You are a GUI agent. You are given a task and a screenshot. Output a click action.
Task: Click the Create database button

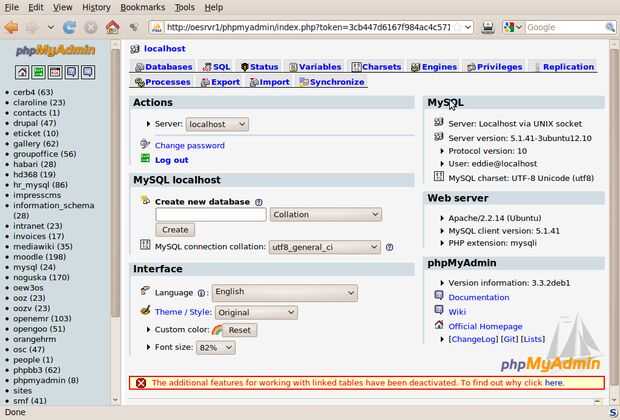point(175,230)
